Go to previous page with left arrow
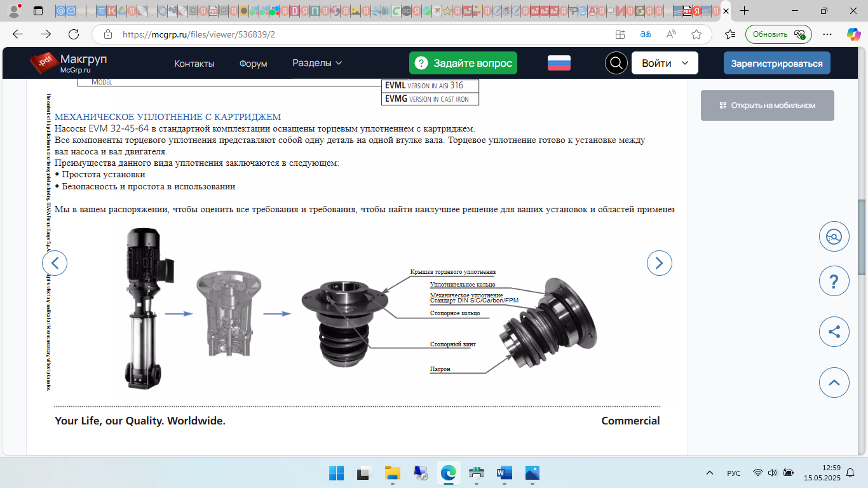This screenshot has height=488, width=868. tap(55, 262)
